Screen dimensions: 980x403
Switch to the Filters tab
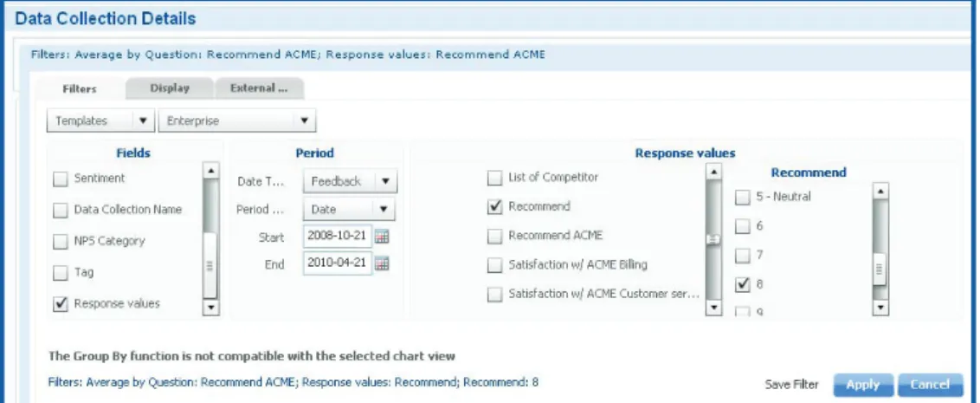(80, 89)
